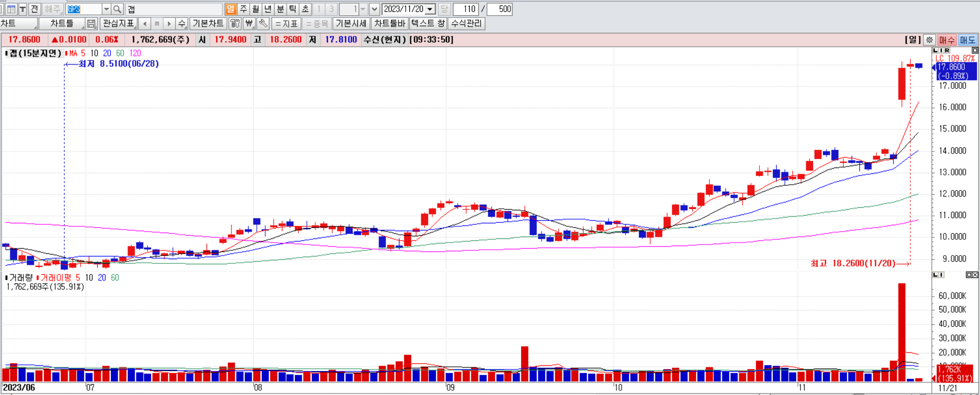980x395 pixels.
Task: Click the GPS symbol code input field
Action: point(84,9)
